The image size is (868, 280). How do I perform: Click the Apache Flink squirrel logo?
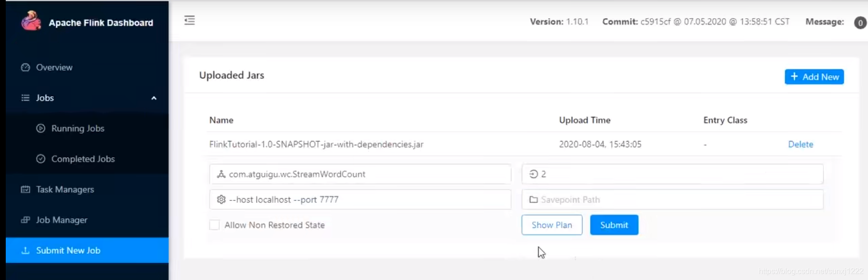tap(31, 21)
